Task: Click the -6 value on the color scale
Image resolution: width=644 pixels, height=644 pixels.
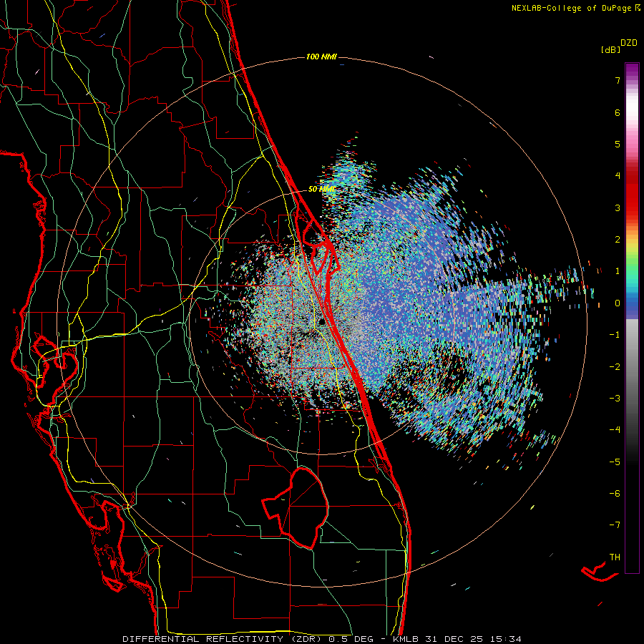Action: click(x=615, y=494)
